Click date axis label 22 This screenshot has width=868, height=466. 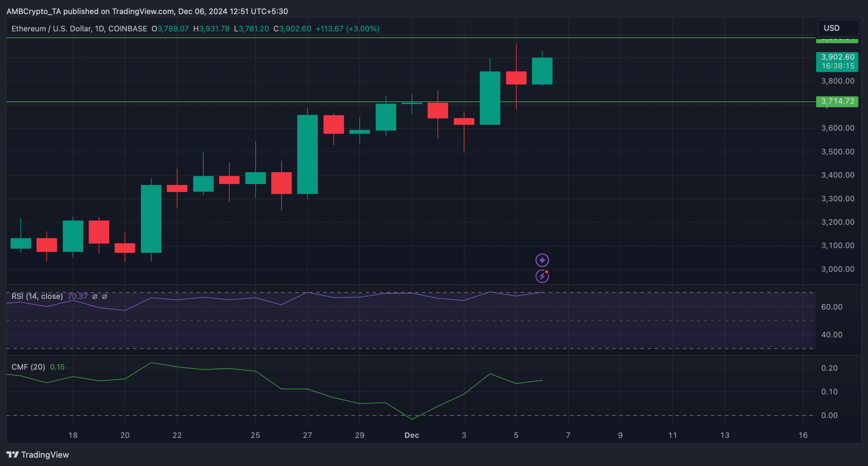point(177,435)
